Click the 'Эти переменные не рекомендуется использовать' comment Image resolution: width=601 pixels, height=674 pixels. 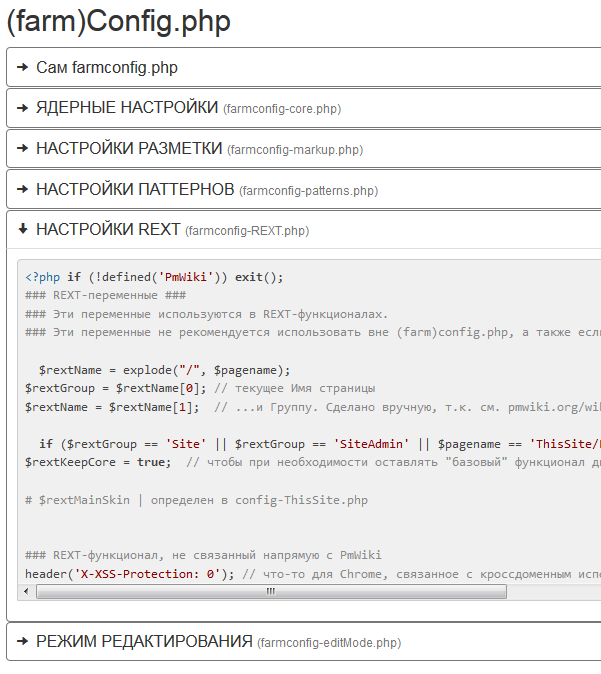coord(313,333)
